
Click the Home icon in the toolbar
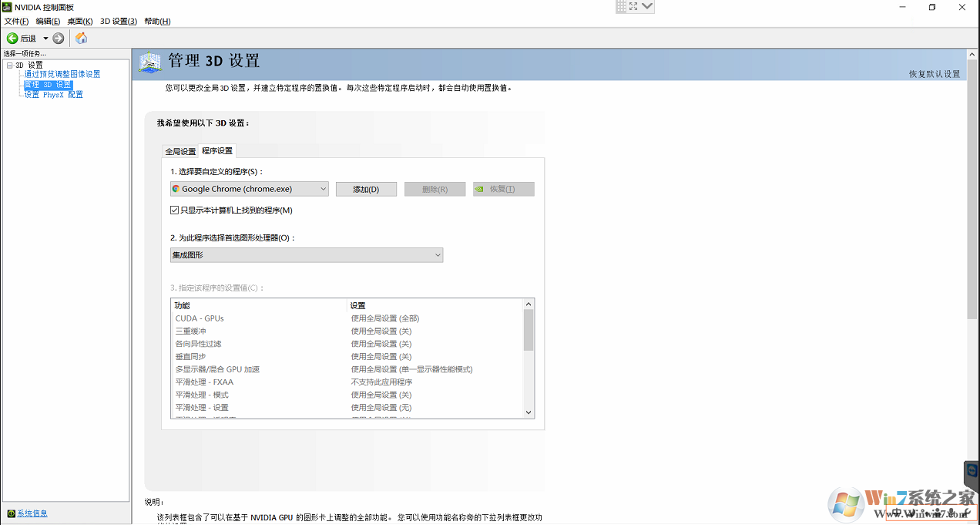click(x=81, y=38)
